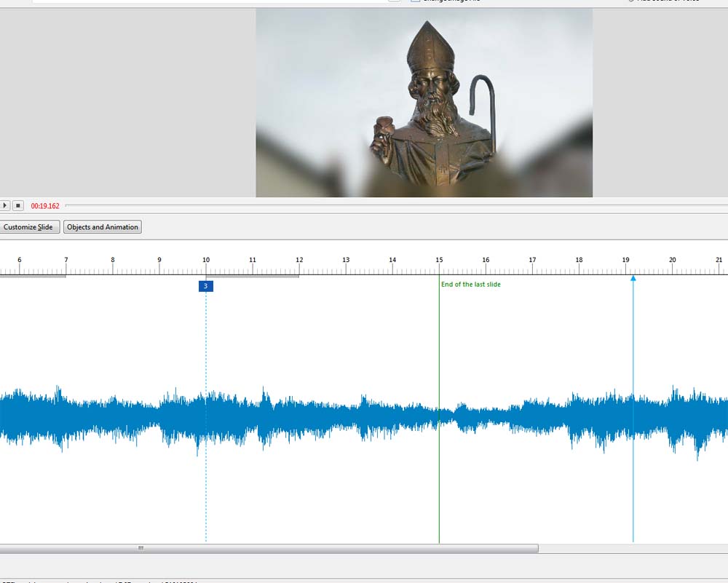Click ruler mark 16 on the timeline
Viewport: 728px width, 583px height.
click(x=486, y=260)
